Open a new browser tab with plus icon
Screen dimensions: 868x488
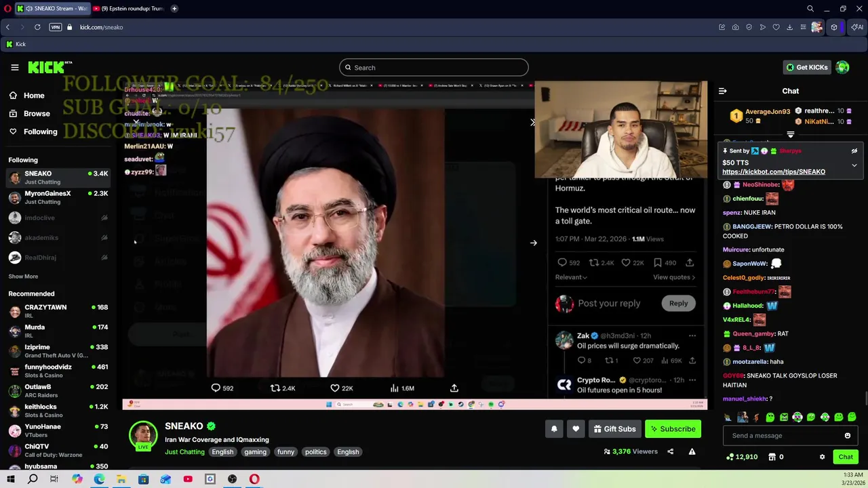pos(174,9)
